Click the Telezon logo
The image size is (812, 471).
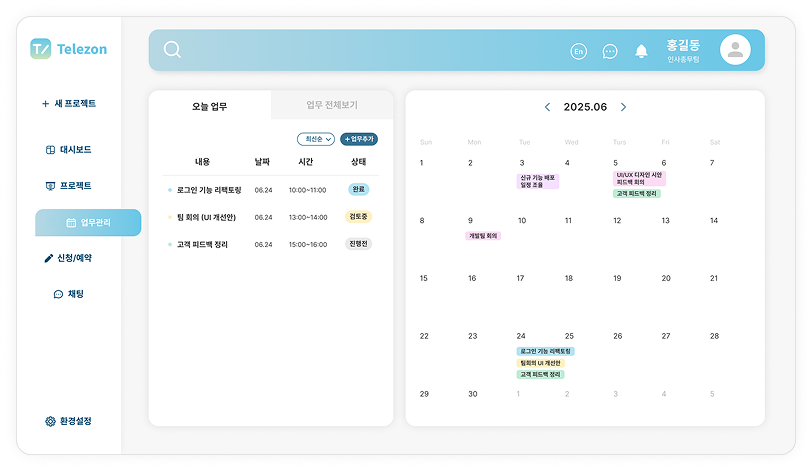click(69, 49)
